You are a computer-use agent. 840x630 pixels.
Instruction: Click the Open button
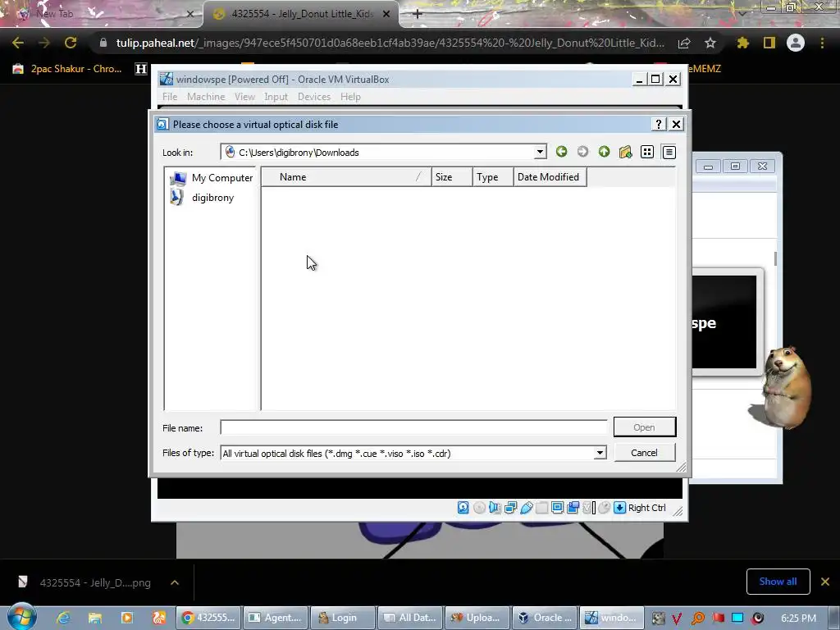tap(645, 427)
